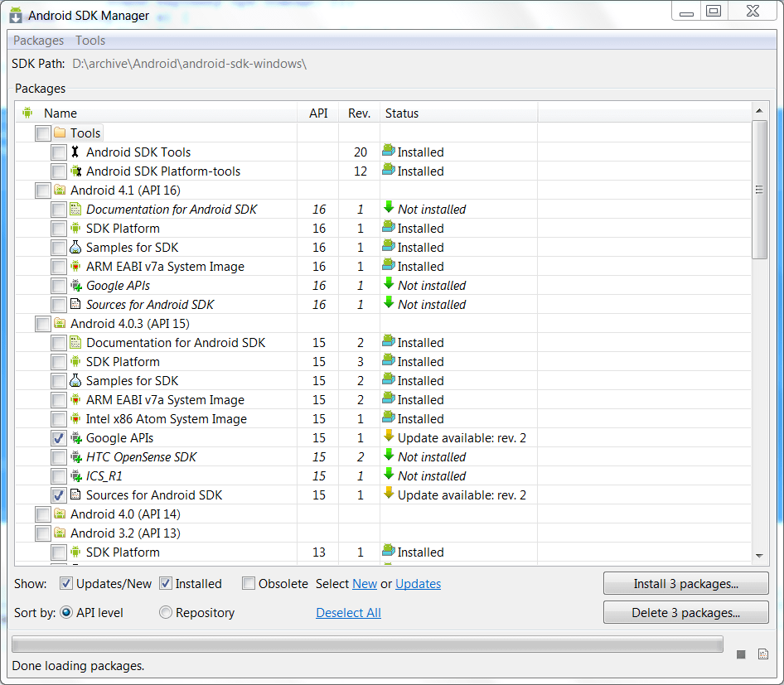The height and width of the screenshot is (685, 784).
Task: Click the Install 3 packages button
Action: [685, 584]
